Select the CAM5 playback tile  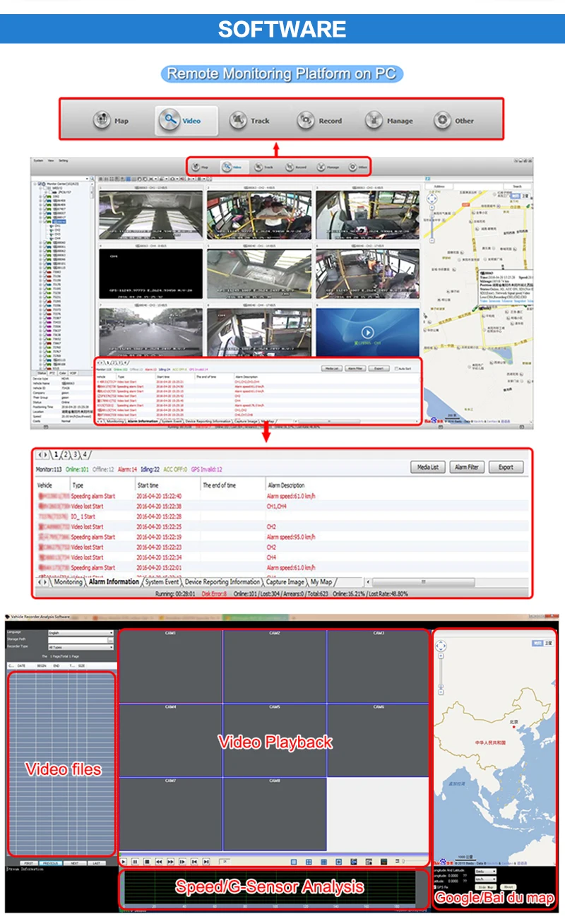(x=275, y=740)
